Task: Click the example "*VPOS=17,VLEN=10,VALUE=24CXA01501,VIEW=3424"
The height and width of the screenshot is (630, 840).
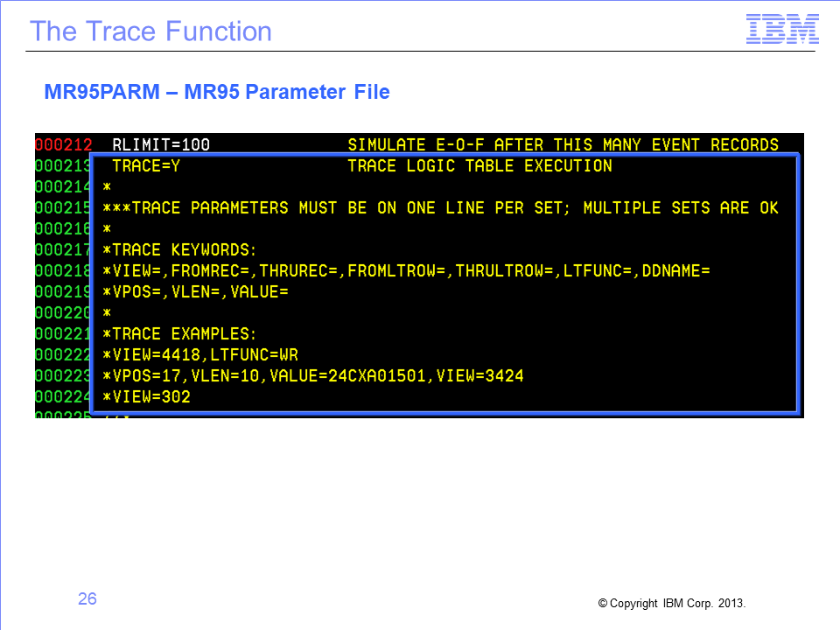Action: [313, 376]
